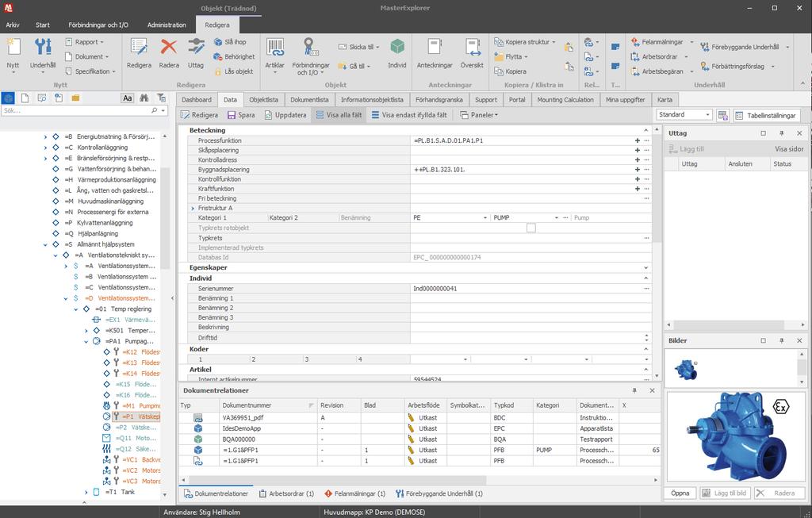The height and width of the screenshot is (518, 812).
Task: Open the Mounting Calculation tab
Action: tap(565, 100)
